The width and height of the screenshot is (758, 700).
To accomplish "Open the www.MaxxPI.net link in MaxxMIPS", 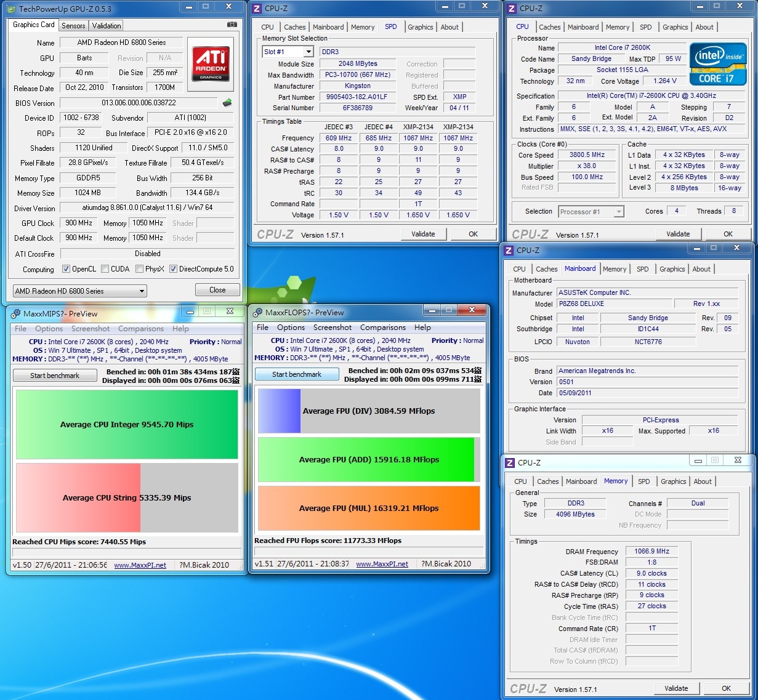I will pos(140,565).
